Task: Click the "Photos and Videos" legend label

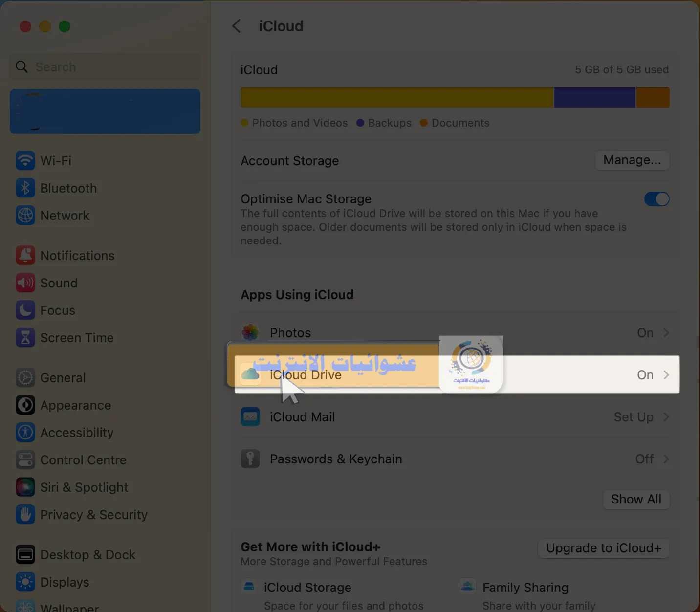Action: click(x=300, y=123)
